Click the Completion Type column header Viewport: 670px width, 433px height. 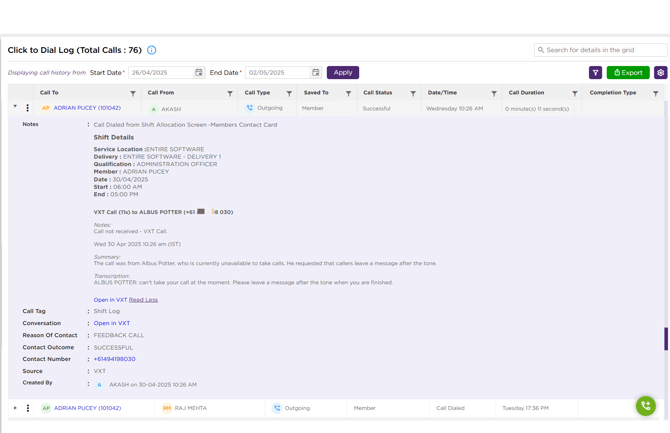613,93
